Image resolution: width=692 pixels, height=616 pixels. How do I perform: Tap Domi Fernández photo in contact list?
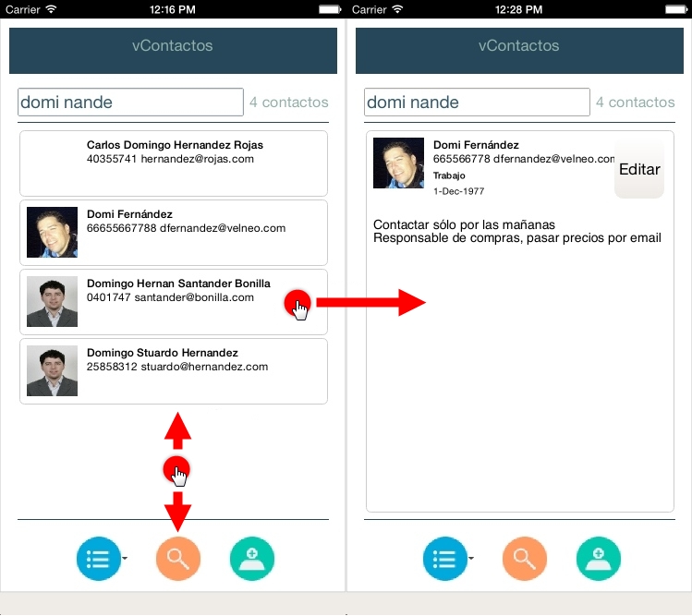(x=52, y=233)
